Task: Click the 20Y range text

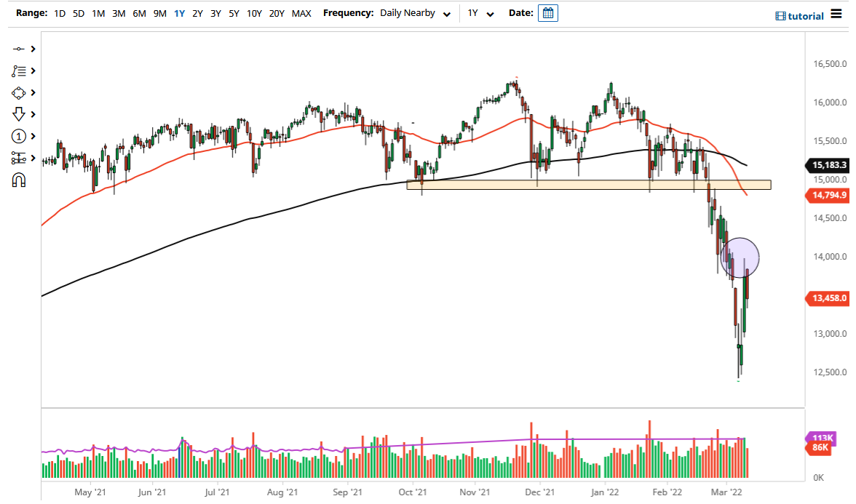Action: coord(277,13)
